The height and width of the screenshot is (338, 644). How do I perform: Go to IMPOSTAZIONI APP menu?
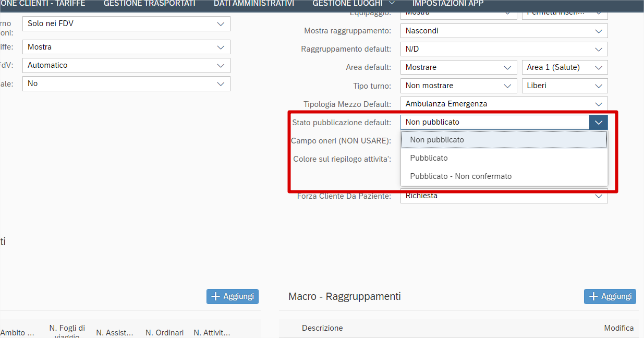(447, 4)
